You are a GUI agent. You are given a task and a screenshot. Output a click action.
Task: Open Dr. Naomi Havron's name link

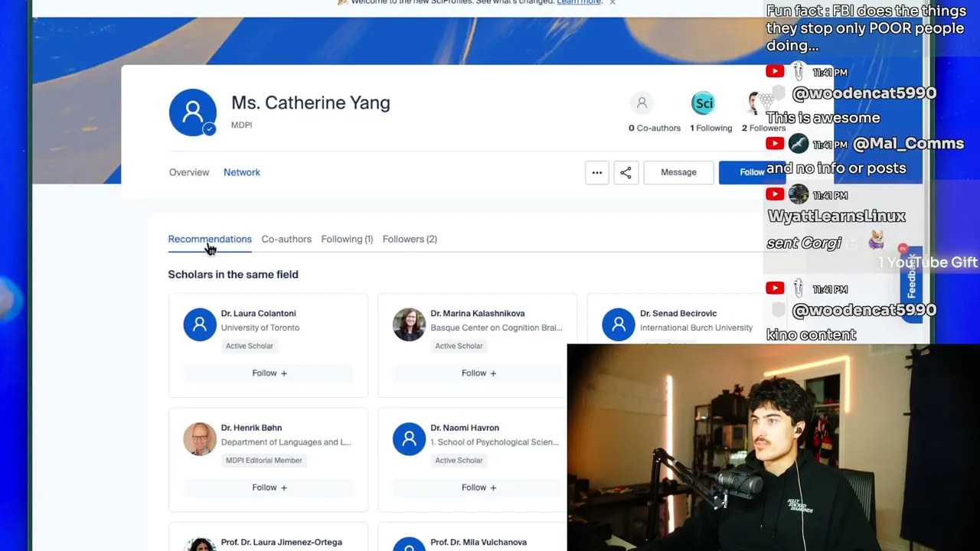tap(465, 428)
